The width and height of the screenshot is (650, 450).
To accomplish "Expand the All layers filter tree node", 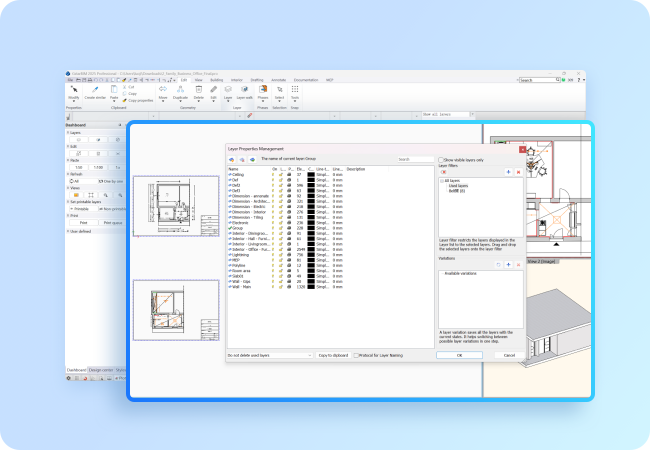I will tap(443, 180).
